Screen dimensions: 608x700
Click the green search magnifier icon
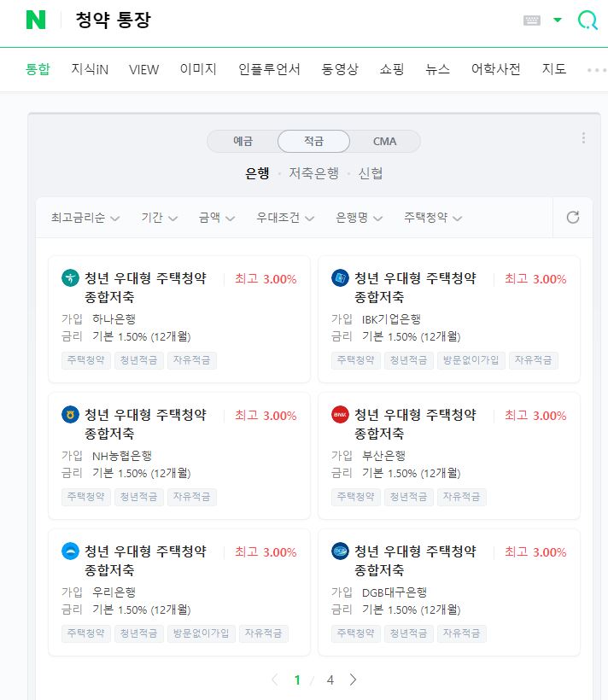(x=588, y=20)
